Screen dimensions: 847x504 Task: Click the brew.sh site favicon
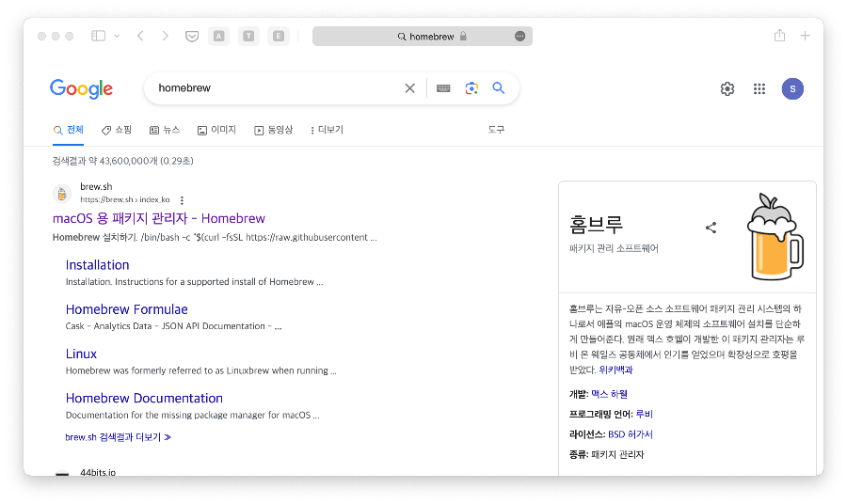pos(62,193)
